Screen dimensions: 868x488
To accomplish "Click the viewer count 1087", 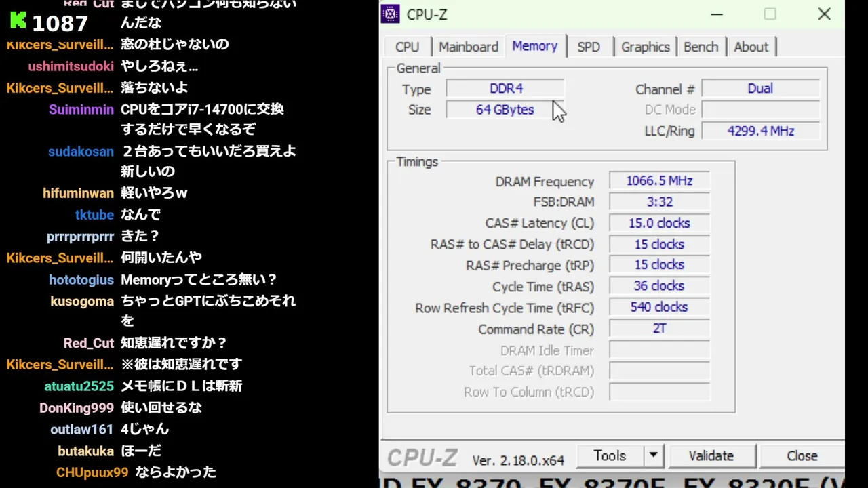I will pos(60,24).
